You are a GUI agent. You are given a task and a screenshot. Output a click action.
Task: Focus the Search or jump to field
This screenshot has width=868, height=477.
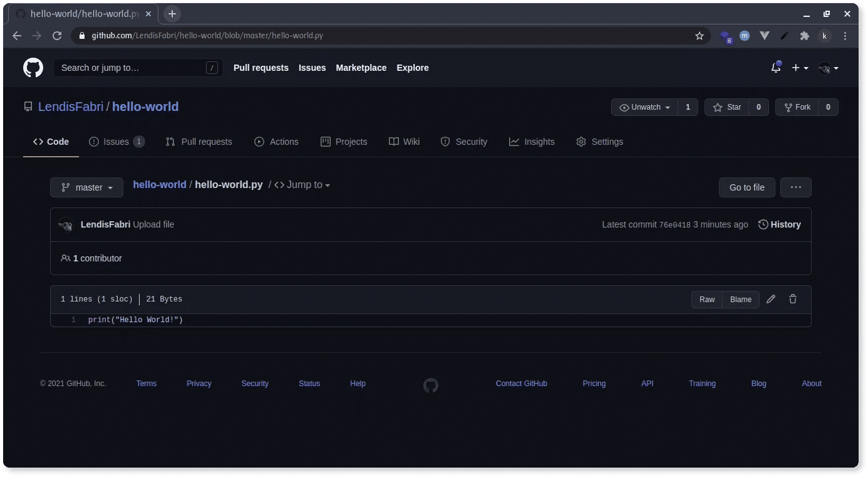pos(138,68)
